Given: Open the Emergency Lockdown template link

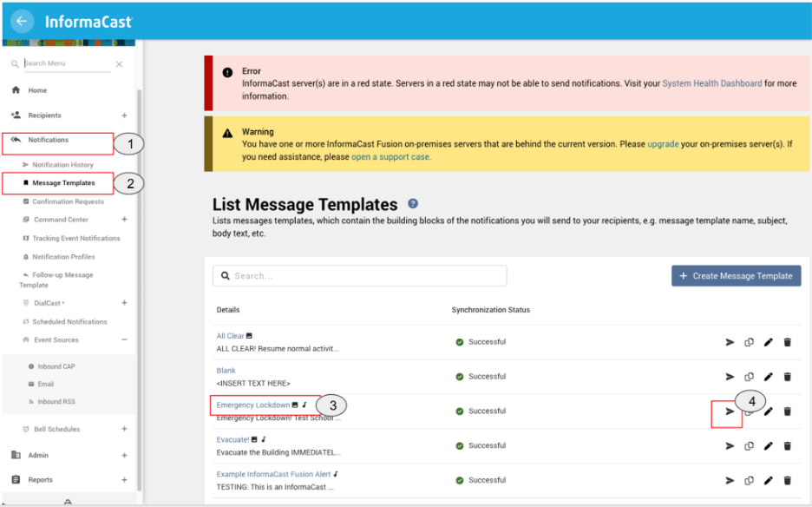Looking at the screenshot, I should tap(252, 405).
